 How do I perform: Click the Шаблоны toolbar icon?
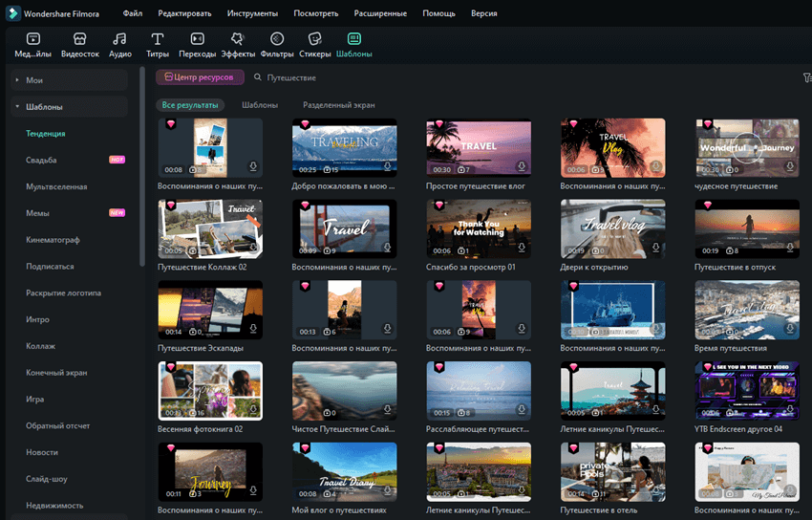[354, 45]
